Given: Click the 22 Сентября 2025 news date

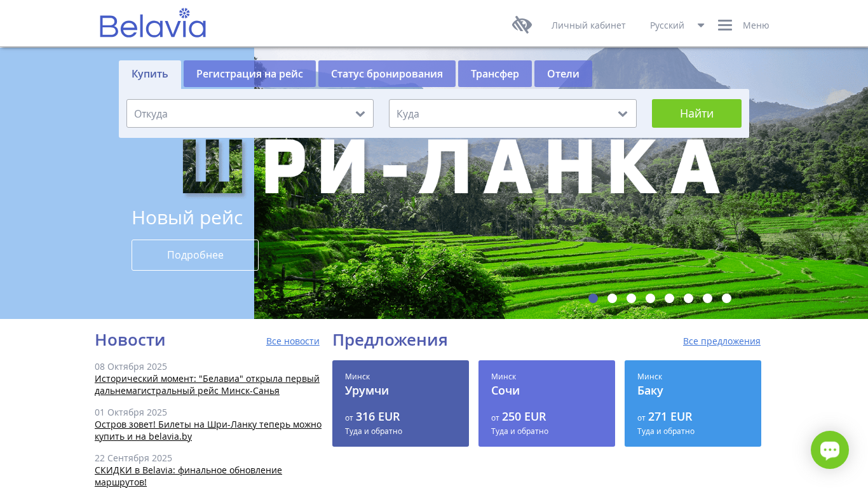Looking at the screenshot, I should [133, 458].
